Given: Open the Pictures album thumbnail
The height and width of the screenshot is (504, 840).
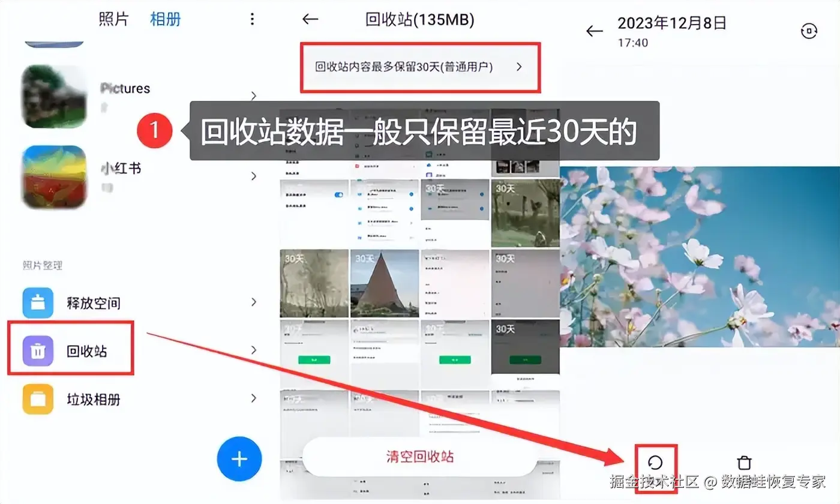Looking at the screenshot, I should pos(54,96).
